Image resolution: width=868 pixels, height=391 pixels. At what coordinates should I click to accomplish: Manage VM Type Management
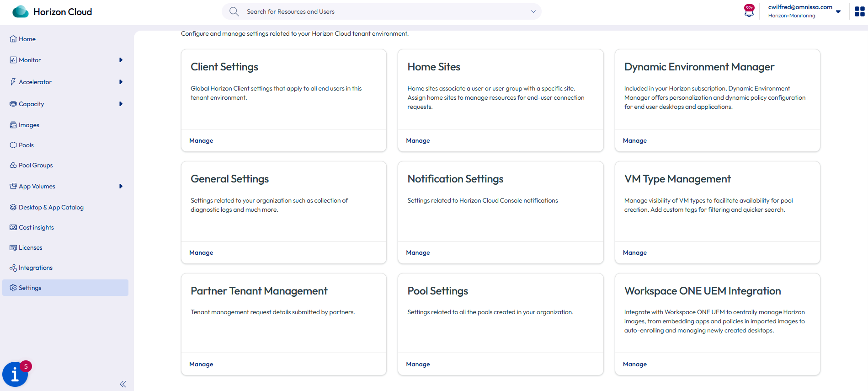point(635,252)
